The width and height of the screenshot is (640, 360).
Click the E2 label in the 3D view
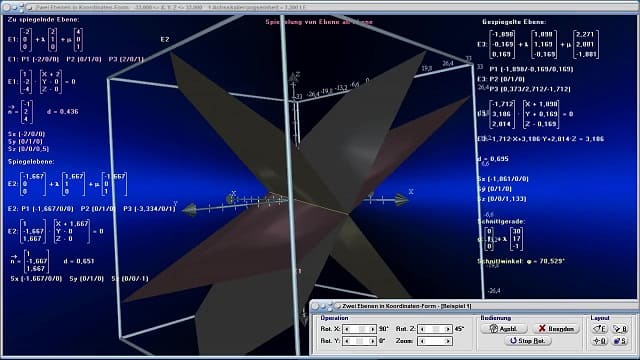pyautogui.click(x=164, y=40)
